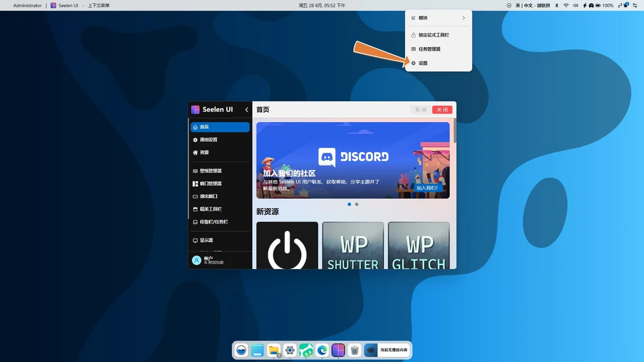
Task: Open 任务管理器 from context menu
Action: pos(438,49)
